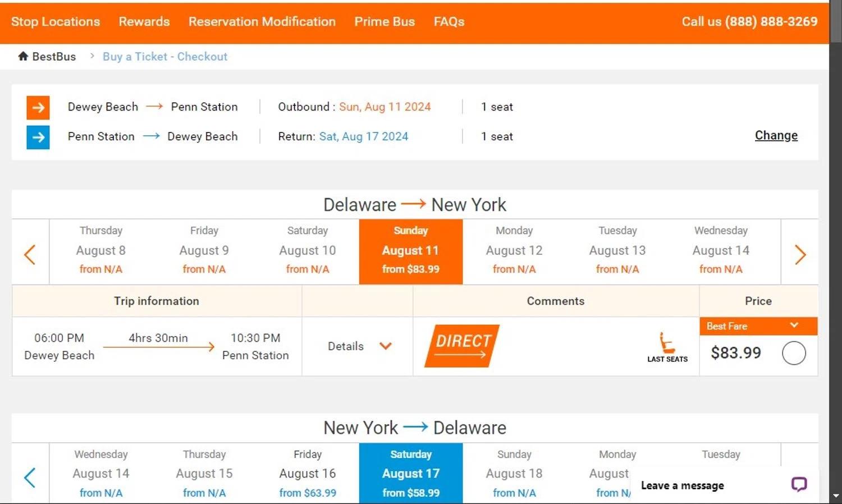The image size is (842, 504).
Task: Open FAQs menu item
Action: [x=449, y=21]
